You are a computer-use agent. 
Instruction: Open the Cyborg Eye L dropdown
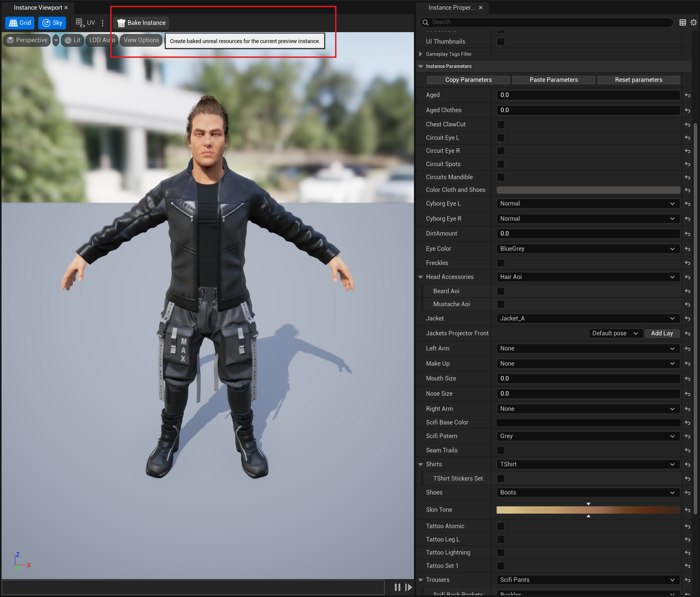coord(588,203)
